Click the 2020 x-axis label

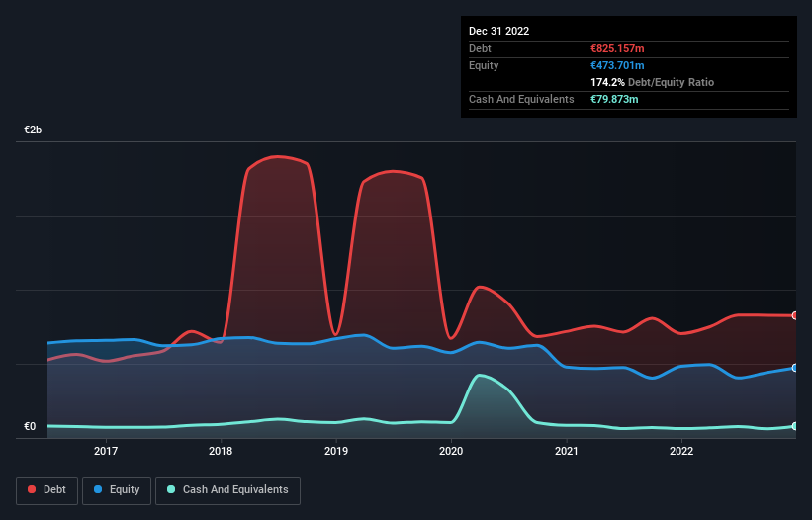[451, 451]
